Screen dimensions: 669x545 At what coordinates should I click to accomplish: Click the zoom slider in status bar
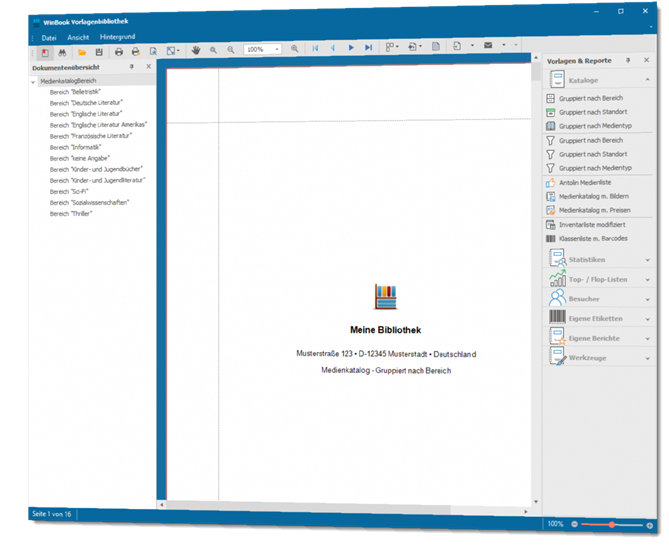click(x=611, y=524)
